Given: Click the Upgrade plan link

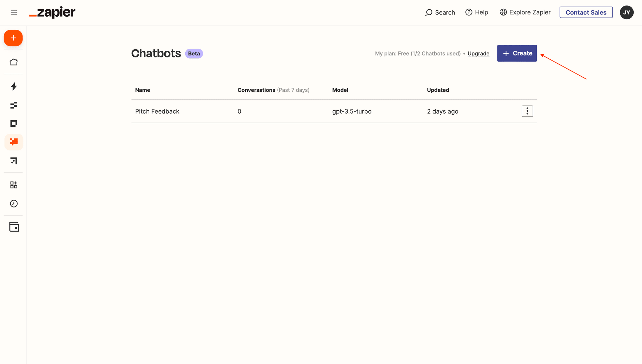Looking at the screenshot, I should 478,53.
